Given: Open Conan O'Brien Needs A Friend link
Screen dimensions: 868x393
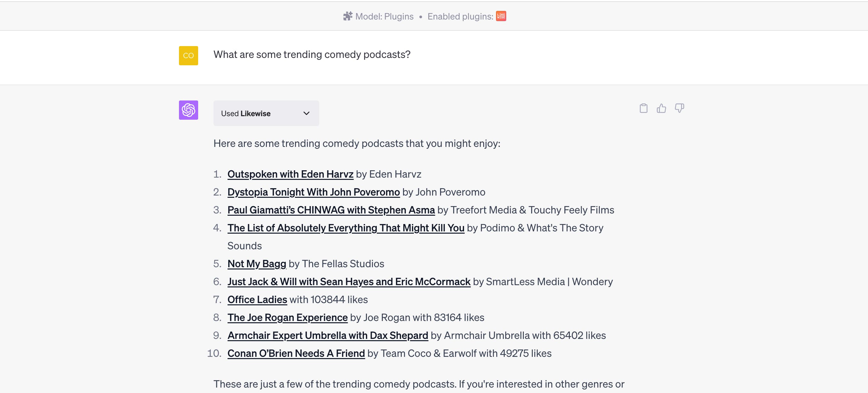Looking at the screenshot, I should pyautogui.click(x=296, y=353).
